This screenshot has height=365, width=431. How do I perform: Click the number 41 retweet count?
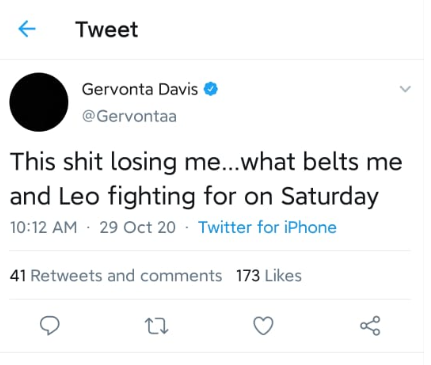click(18, 276)
